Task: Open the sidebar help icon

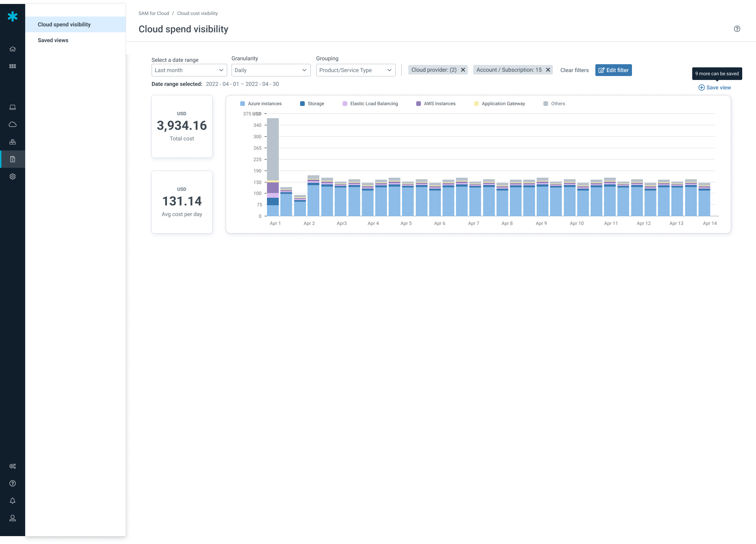Action: 13,483
